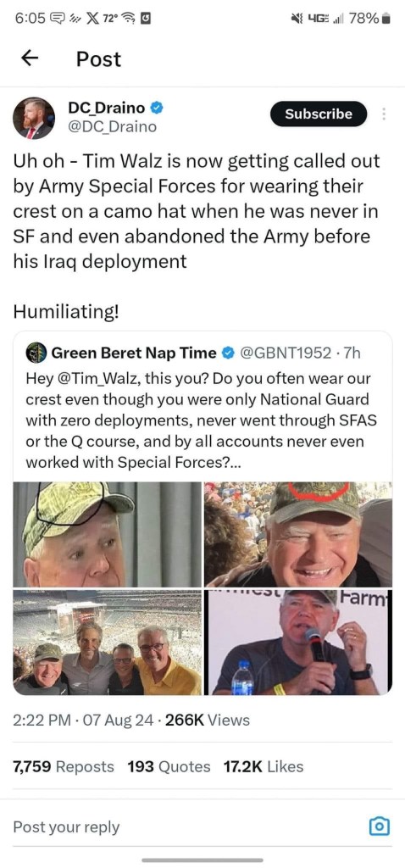Screen dimensions: 405x868
Task: Tap the battery status icon
Action: 387,19
